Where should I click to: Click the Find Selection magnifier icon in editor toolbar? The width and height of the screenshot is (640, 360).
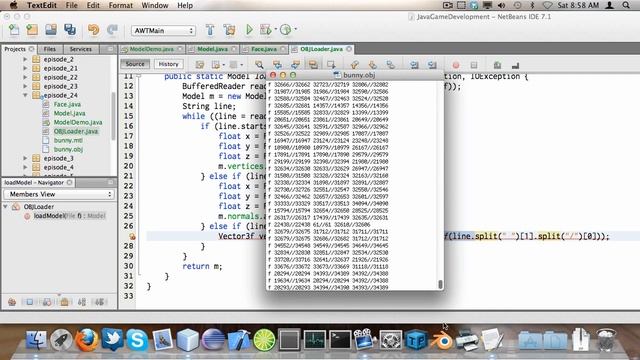coord(259,64)
